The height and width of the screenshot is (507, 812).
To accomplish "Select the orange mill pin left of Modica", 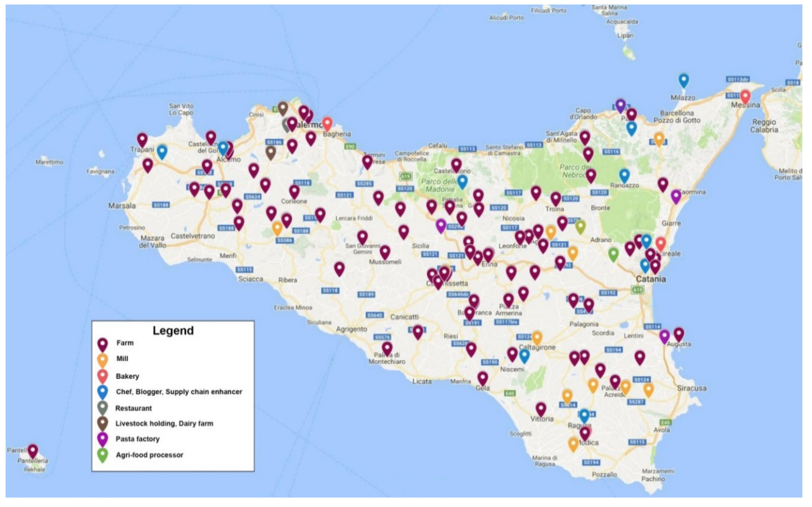I will pos(573,444).
